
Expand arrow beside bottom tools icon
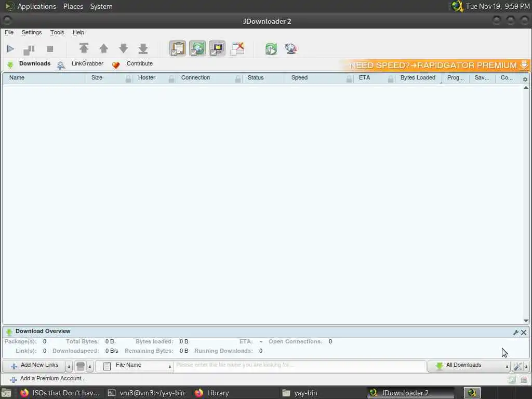526,366
